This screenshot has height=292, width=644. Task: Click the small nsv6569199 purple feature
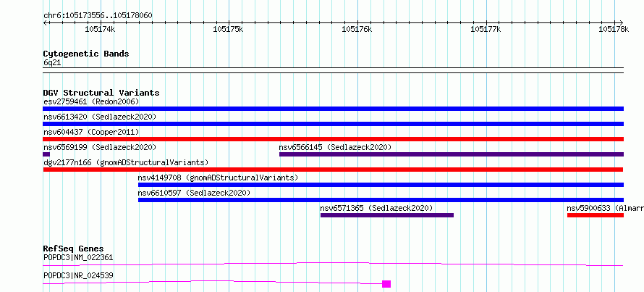[46, 154]
